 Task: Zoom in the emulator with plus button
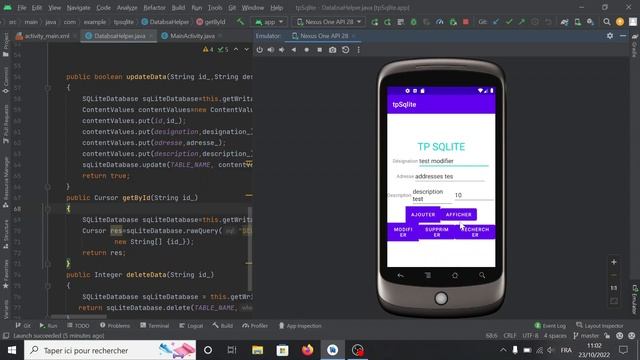point(613,262)
